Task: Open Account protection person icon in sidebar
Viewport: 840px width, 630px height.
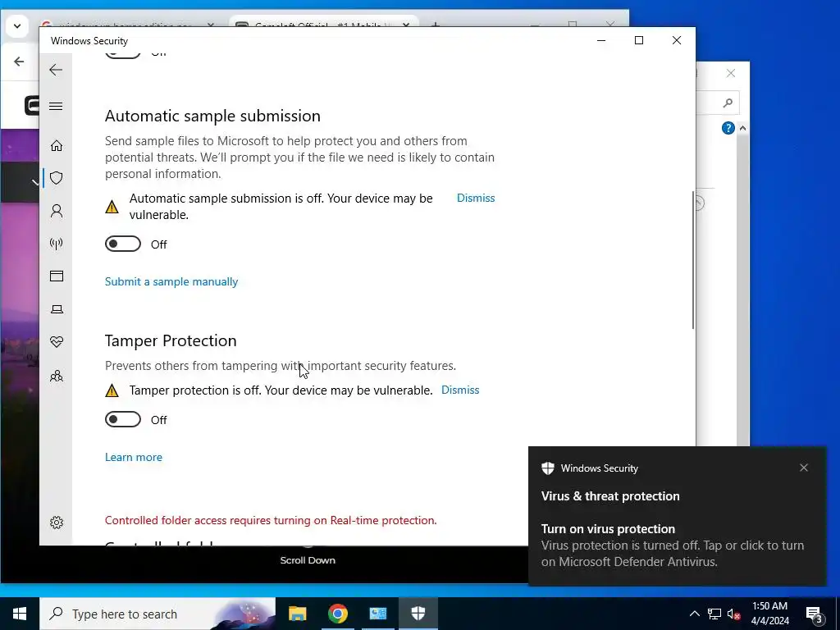Action: coord(57,211)
